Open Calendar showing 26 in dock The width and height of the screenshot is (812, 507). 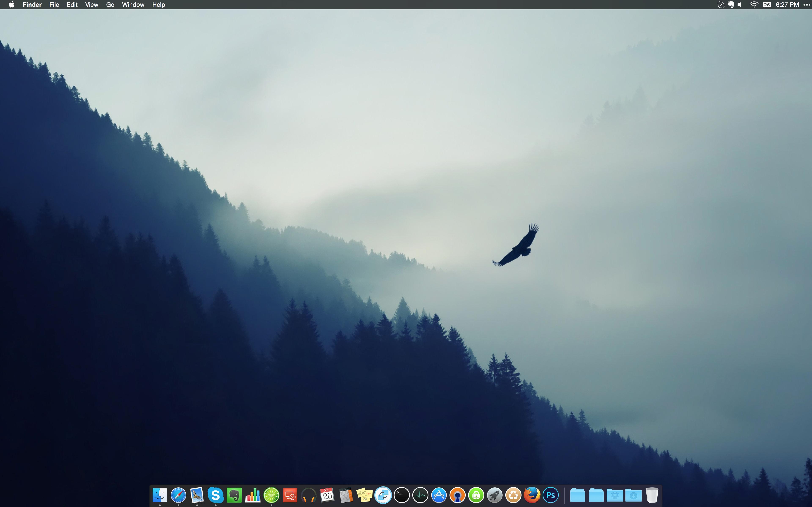327,495
